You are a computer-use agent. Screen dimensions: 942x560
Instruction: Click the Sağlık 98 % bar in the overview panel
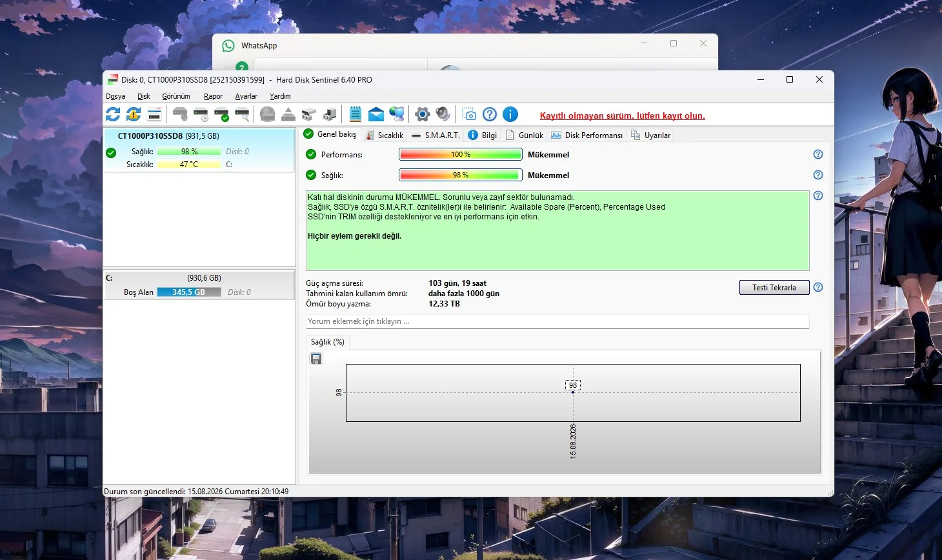pyautogui.click(x=461, y=175)
